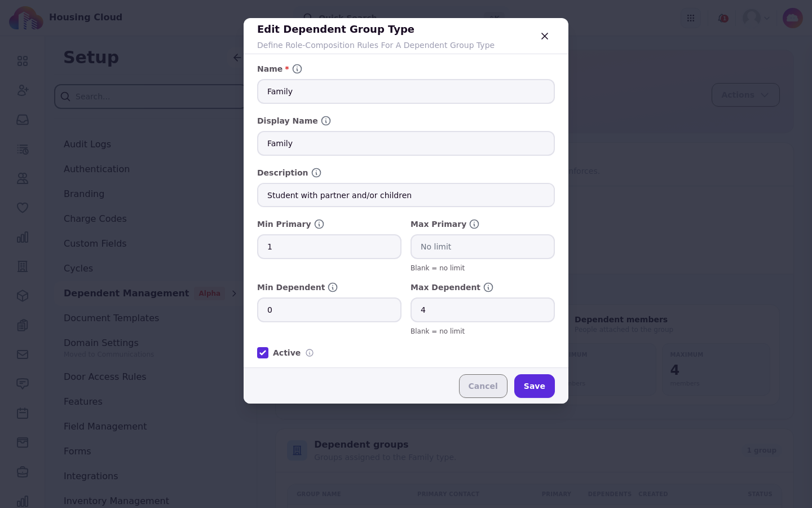Collapse Setup panel with back arrow
The width and height of the screenshot is (812, 508).
pos(237,58)
